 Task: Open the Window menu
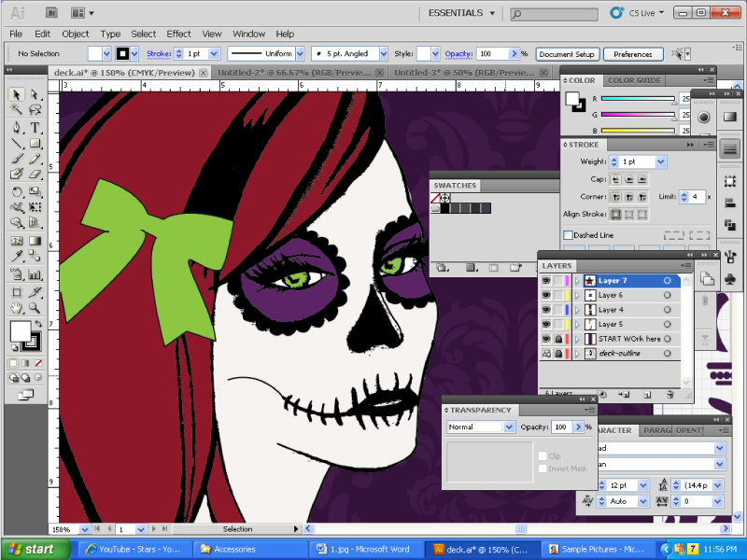pos(248,34)
